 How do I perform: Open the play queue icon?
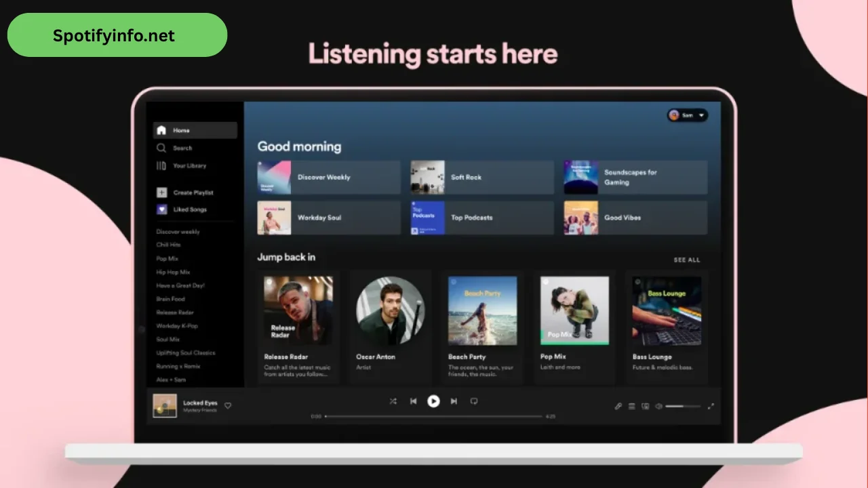(x=631, y=406)
